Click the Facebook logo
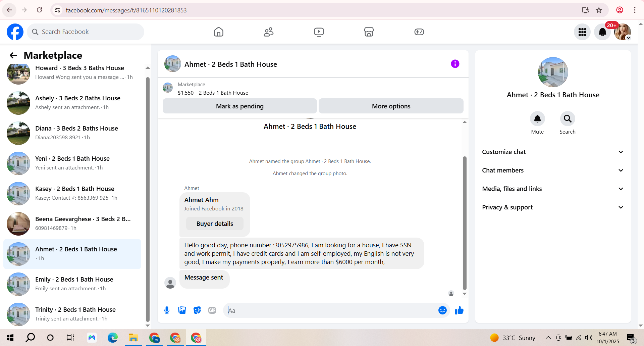Viewport: 644px width, 346px height. coord(15,32)
